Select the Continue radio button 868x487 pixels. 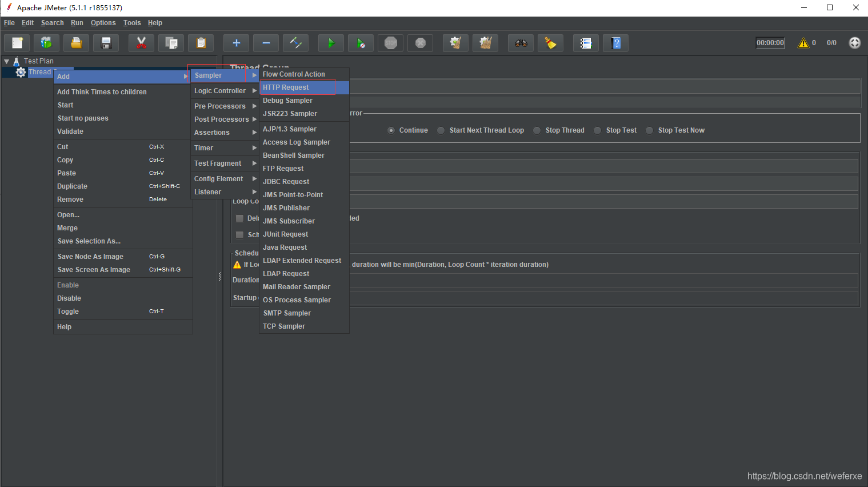(391, 130)
